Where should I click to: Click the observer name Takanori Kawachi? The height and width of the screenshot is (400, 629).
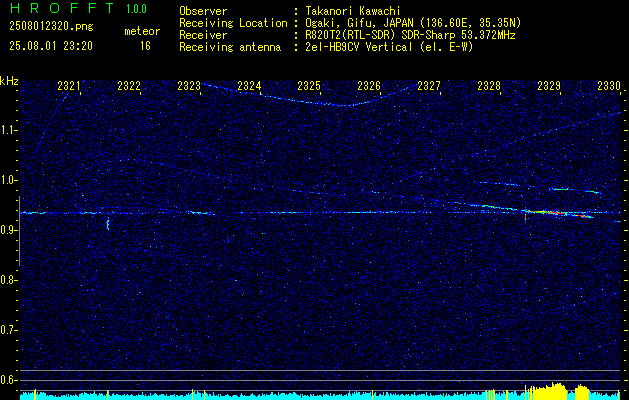353,11
